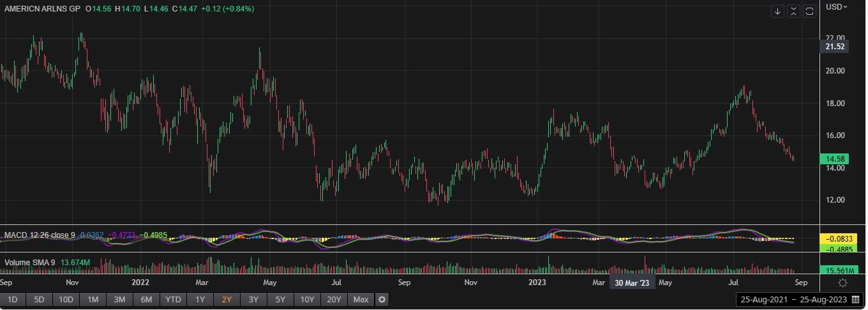Open the calendar date picker icon
This screenshot has width=868, height=310.
(855, 299)
